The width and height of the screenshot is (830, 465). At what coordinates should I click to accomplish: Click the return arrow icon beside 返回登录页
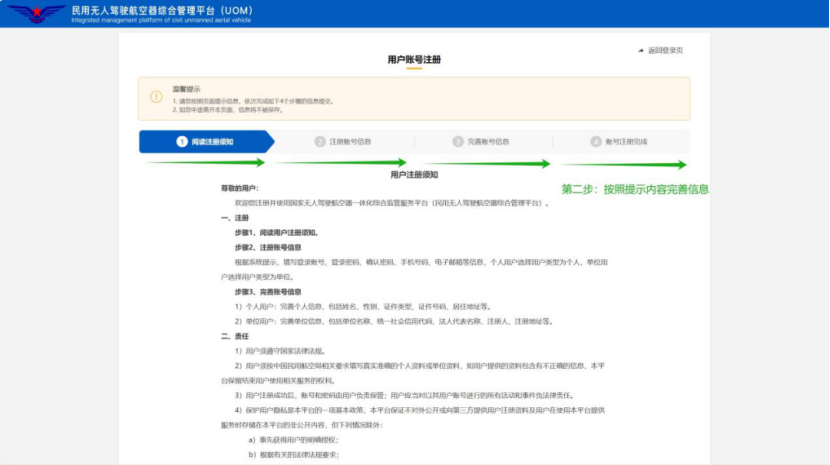pos(641,50)
